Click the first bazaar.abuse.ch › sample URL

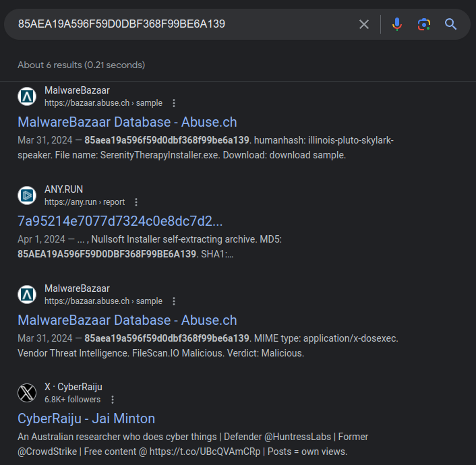tap(103, 103)
